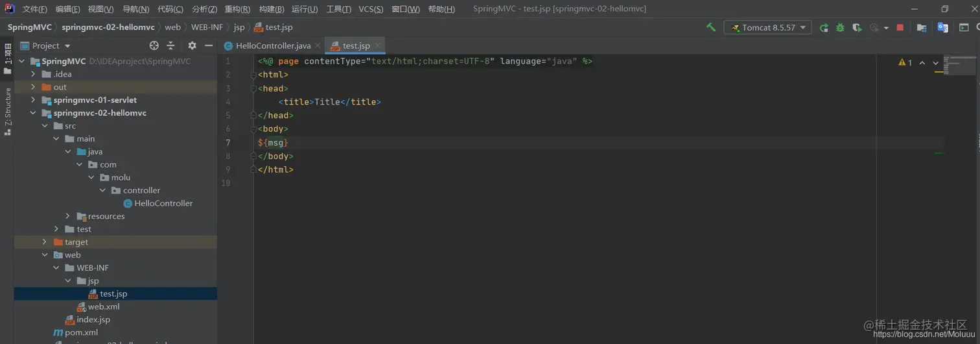Toggle the Z: Structure side tab

7,111
